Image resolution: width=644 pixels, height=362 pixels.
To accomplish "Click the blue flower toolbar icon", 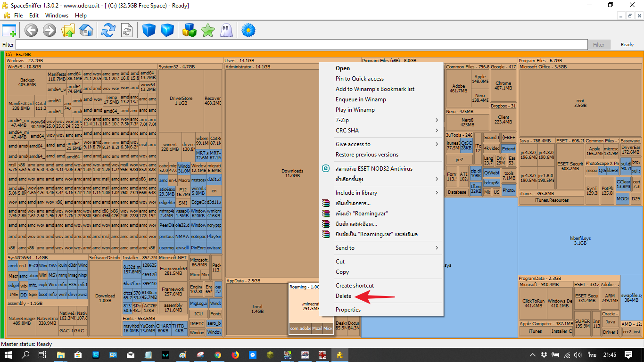I will pyautogui.click(x=248, y=31).
